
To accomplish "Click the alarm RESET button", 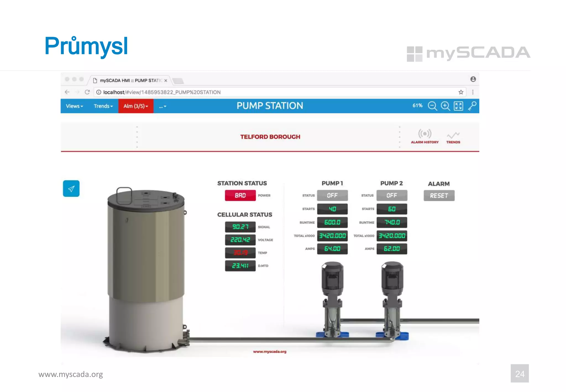I will point(439,195).
